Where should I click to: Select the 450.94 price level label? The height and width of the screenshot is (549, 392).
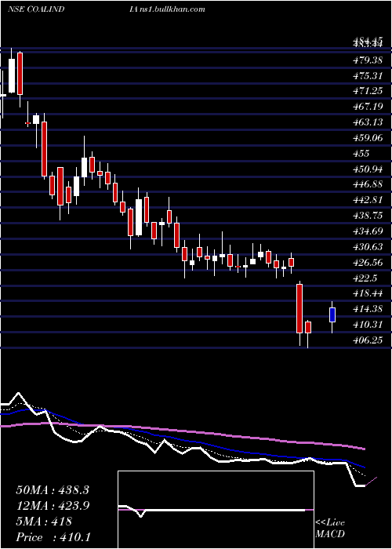[x=367, y=169]
